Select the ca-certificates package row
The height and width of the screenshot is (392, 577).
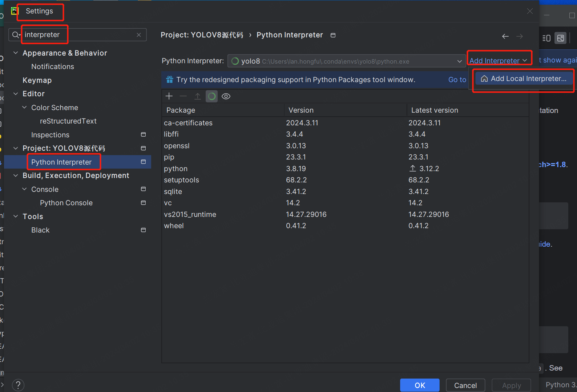[345, 123]
